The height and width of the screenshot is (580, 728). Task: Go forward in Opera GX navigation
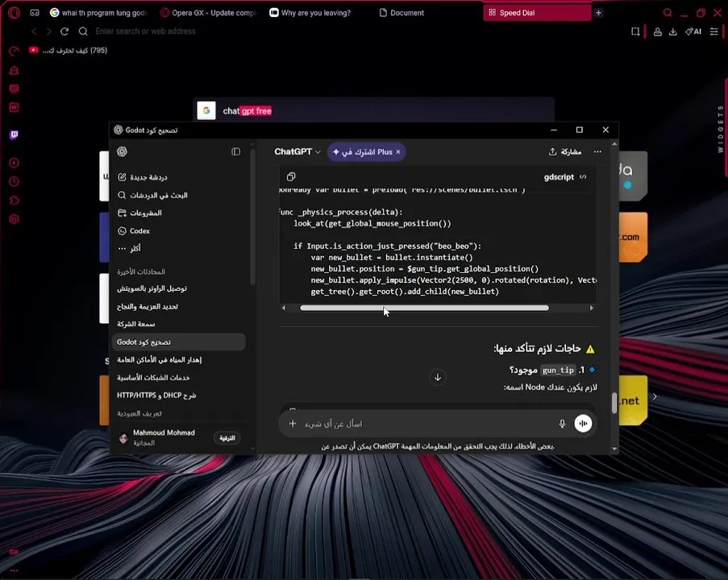(48, 31)
